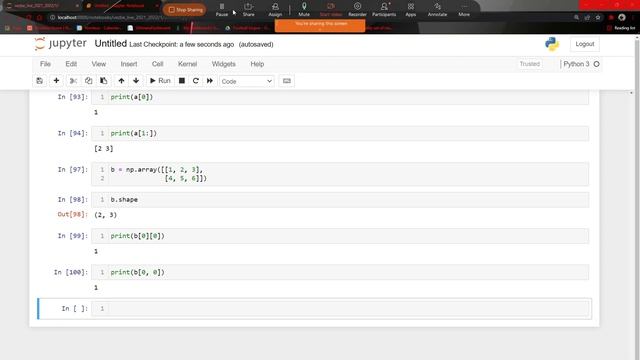Open the command palette keyboard icon
The width and height of the screenshot is (640, 360).
coord(287,81)
